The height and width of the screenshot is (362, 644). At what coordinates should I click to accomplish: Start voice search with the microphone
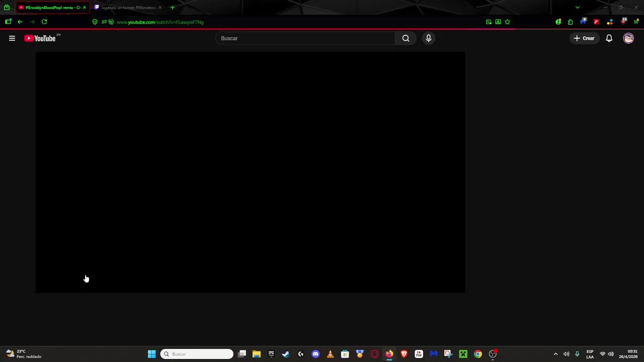[429, 38]
